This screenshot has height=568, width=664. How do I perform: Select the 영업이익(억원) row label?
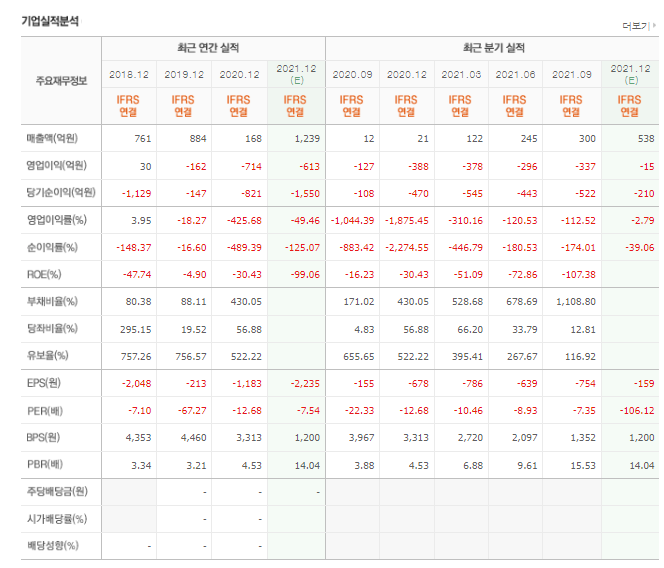(x=56, y=165)
